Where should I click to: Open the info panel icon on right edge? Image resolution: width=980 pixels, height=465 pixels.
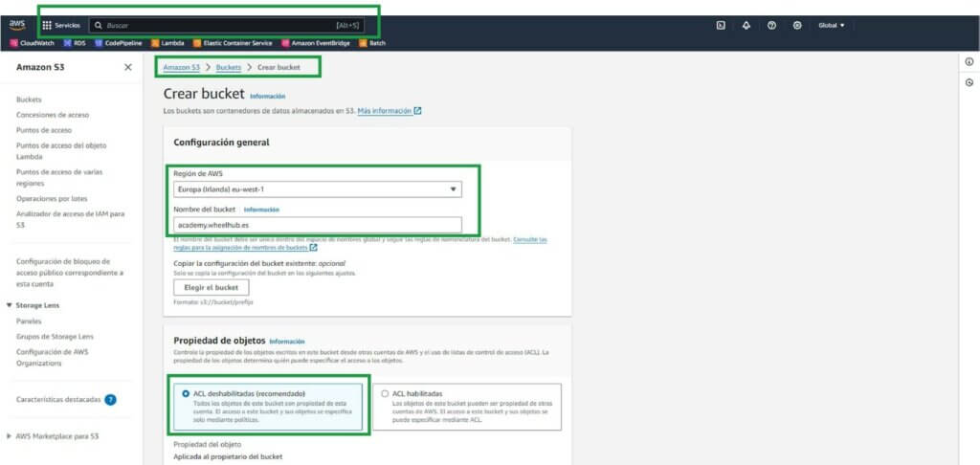(969, 61)
